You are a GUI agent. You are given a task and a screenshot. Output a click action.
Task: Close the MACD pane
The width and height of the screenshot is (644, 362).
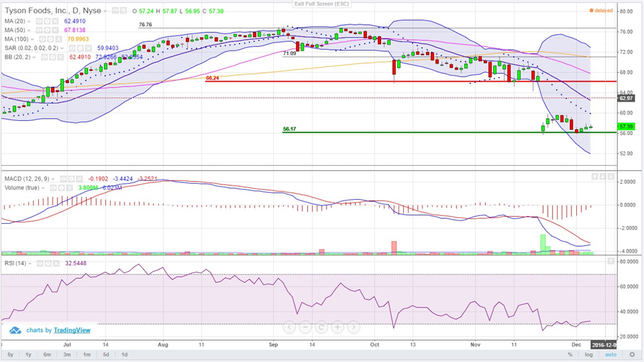611,176
